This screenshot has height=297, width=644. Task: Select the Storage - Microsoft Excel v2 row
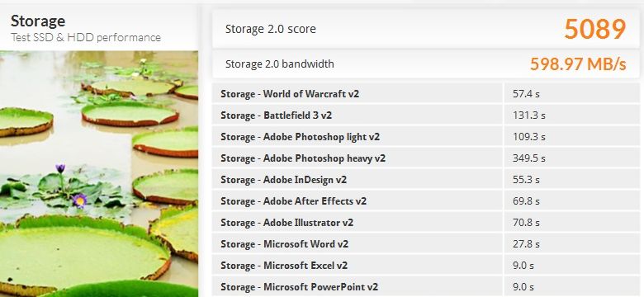point(426,266)
